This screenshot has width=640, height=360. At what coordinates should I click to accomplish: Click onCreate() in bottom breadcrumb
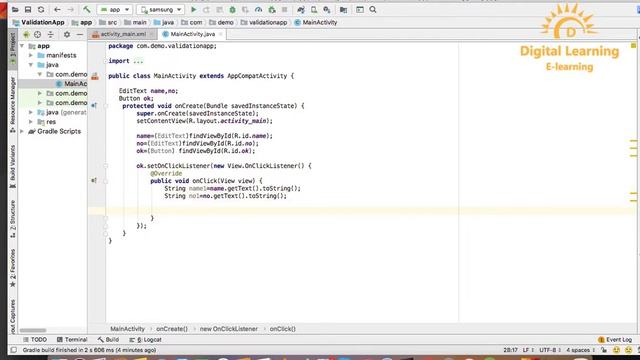click(172, 329)
